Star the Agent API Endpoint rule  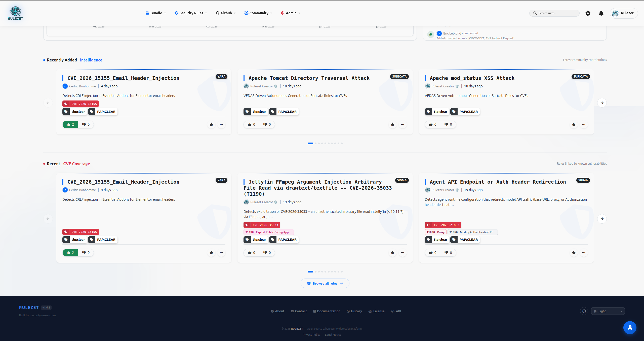[x=574, y=253]
